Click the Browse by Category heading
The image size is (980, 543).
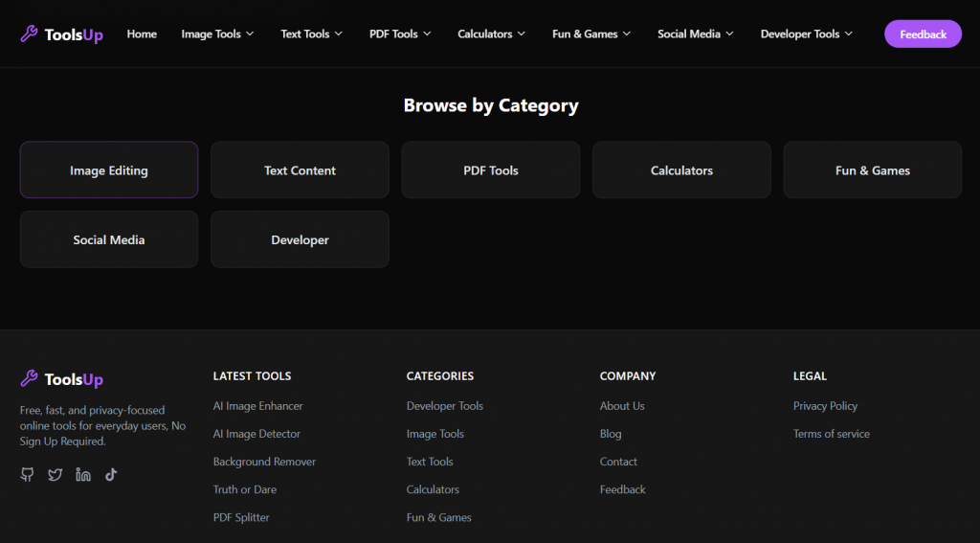[x=491, y=105]
